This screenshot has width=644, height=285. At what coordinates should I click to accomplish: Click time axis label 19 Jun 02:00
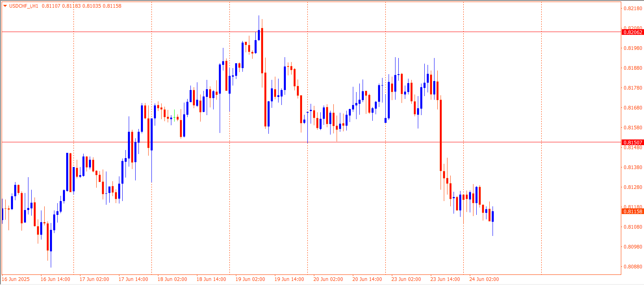(250, 279)
